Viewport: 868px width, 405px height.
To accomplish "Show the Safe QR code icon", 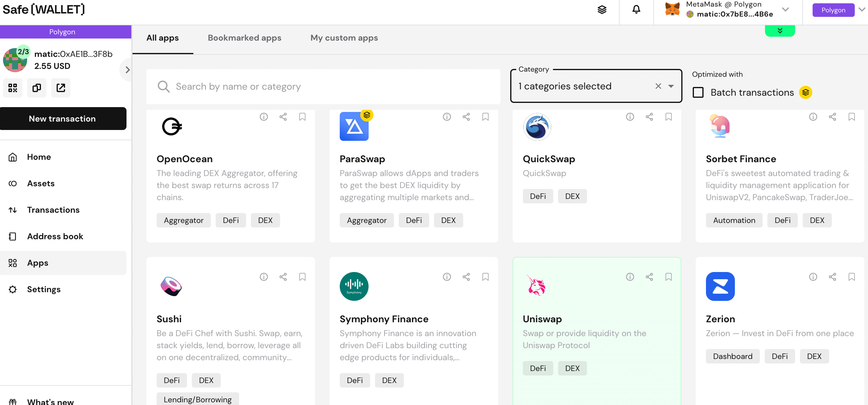I will [13, 88].
